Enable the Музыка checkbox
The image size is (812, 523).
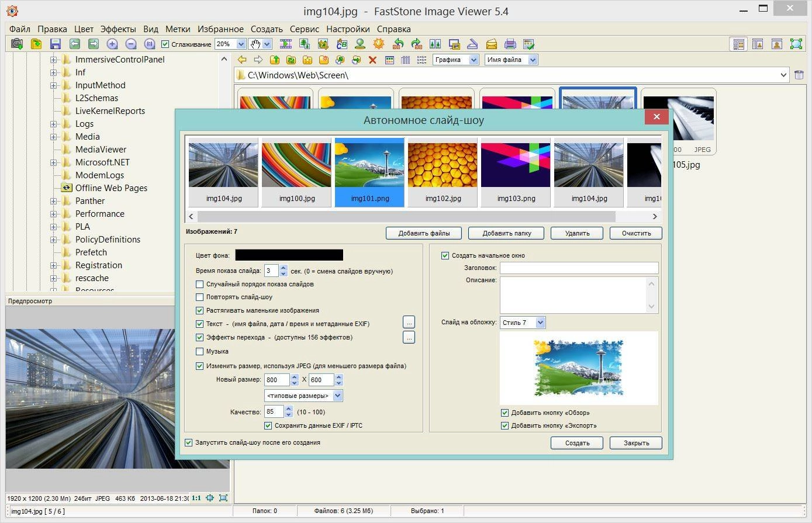pyautogui.click(x=200, y=351)
